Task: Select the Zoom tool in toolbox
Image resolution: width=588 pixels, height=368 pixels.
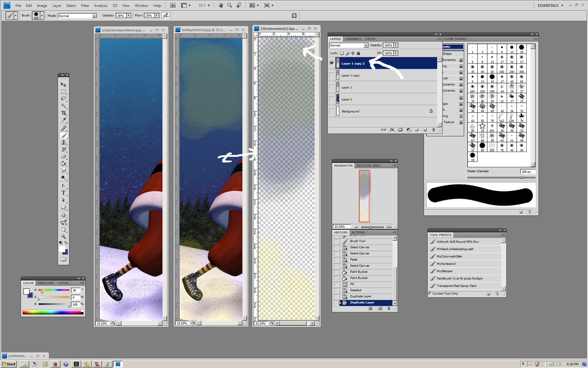Action: pos(64,236)
